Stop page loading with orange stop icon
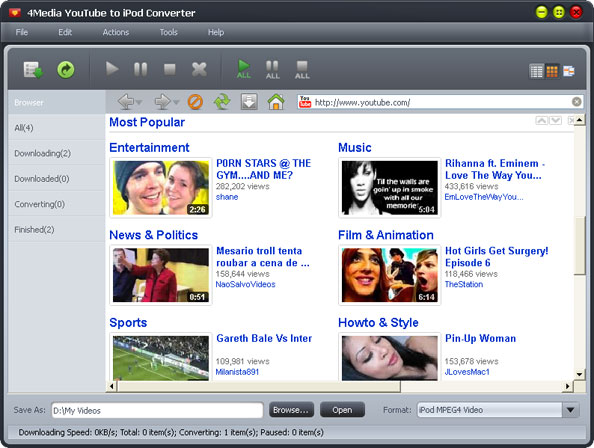The height and width of the screenshot is (448, 594). [x=195, y=102]
